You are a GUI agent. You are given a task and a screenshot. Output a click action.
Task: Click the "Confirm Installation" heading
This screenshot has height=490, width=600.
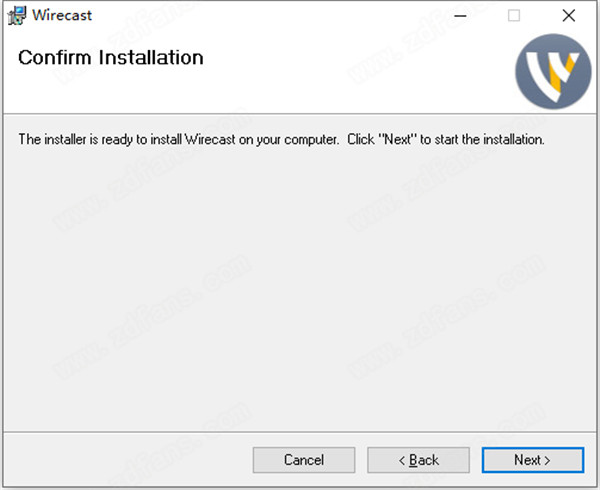[x=111, y=58]
